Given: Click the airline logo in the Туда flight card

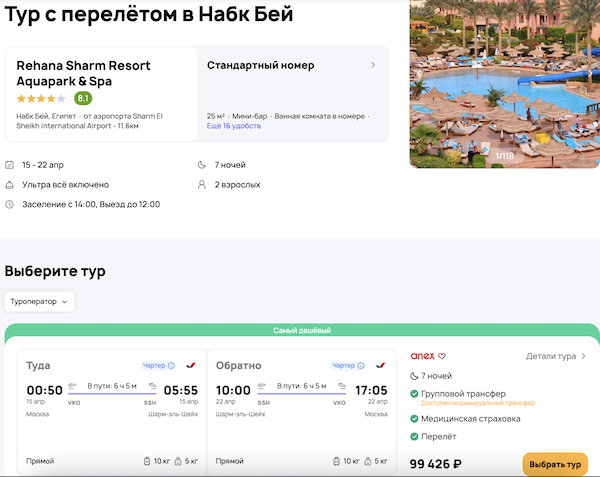Looking at the screenshot, I should click(x=189, y=366).
